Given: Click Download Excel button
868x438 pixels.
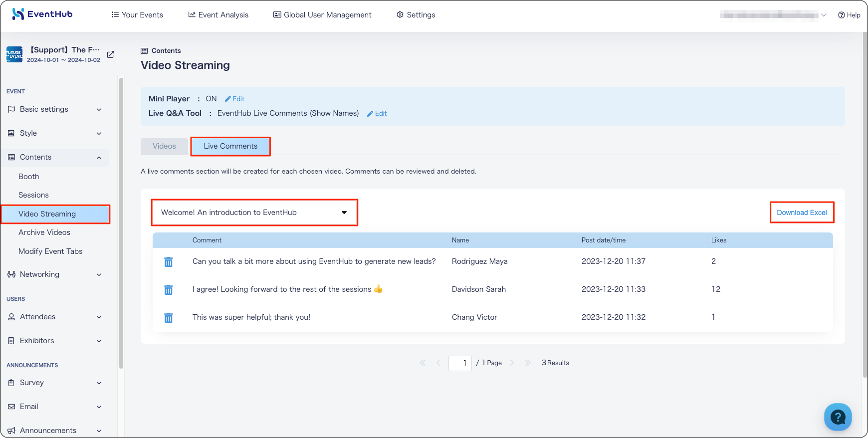Looking at the screenshot, I should coord(802,213).
